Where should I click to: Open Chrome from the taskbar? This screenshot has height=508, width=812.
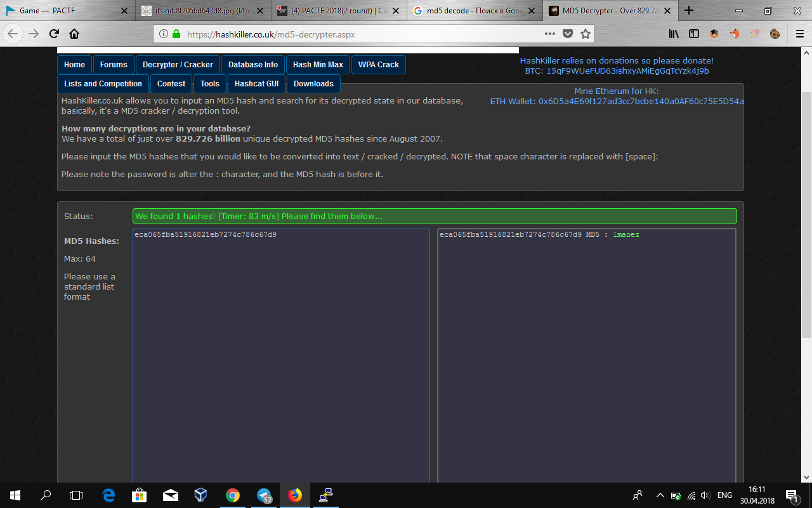click(233, 495)
